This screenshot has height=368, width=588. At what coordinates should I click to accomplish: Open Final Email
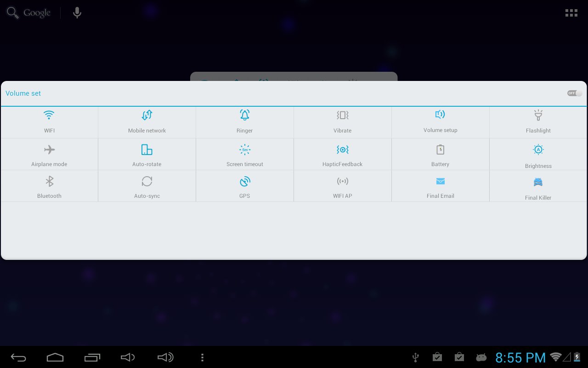tap(441, 186)
